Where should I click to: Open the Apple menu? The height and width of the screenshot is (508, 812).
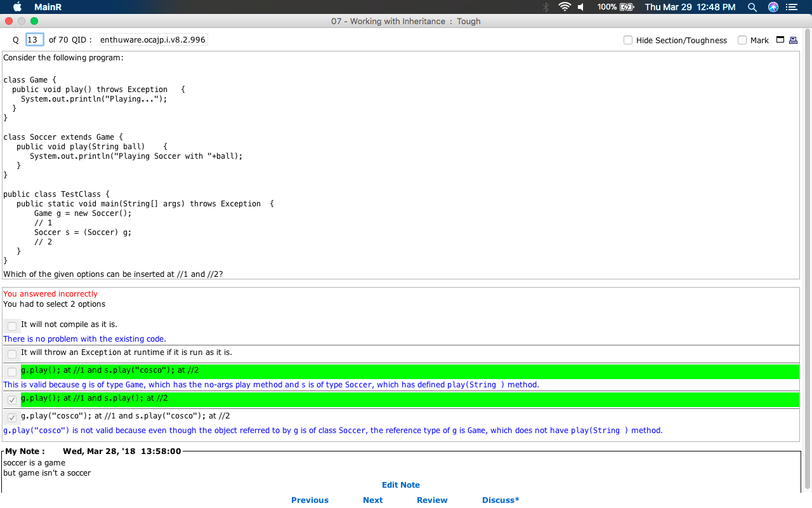click(17, 7)
